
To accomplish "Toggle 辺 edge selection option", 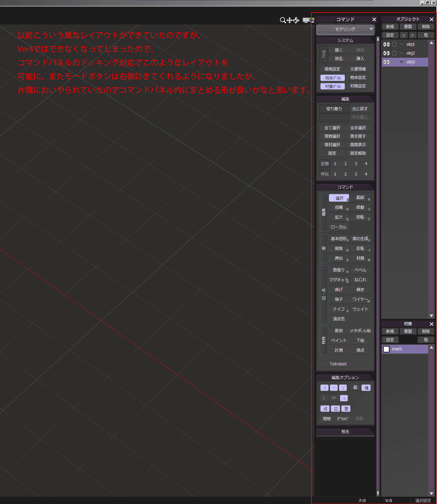I will [x=336, y=409].
